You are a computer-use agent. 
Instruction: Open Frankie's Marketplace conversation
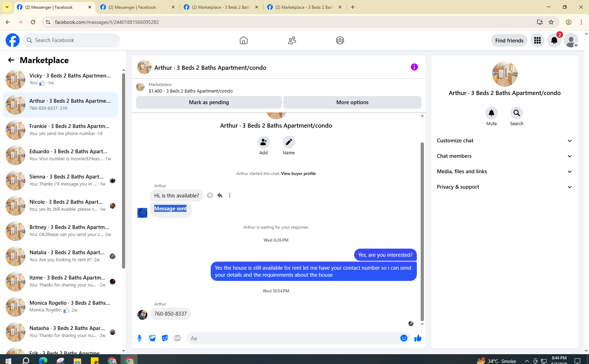60,130
